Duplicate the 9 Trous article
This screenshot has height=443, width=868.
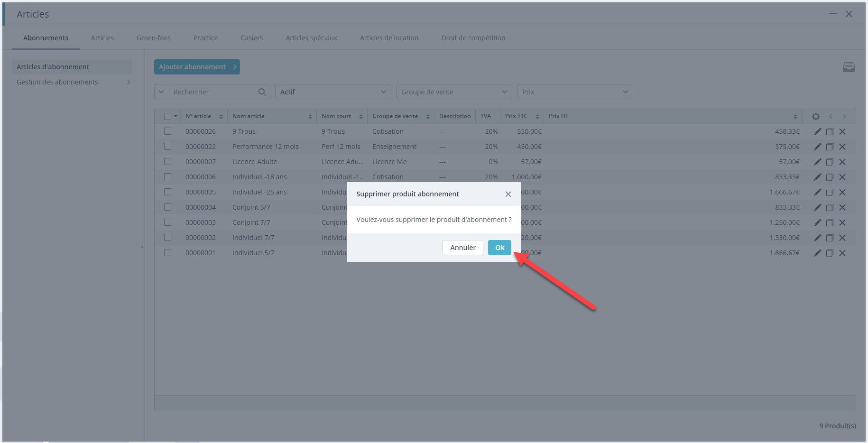pyautogui.click(x=830, y=131)
